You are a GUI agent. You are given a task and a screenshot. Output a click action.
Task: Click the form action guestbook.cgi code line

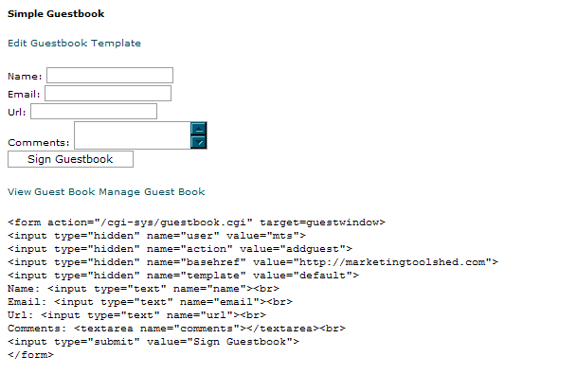coord(196,223)
